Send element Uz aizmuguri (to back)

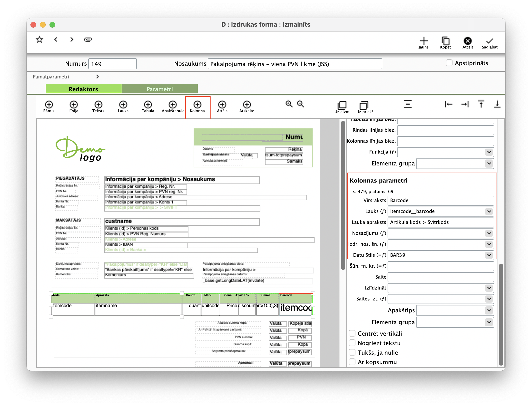pyautogui.click(x=342, y=106)
